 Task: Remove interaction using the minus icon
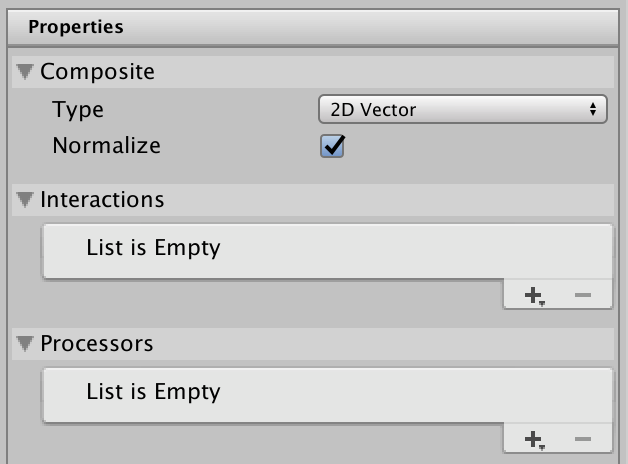tap(583, 296)
